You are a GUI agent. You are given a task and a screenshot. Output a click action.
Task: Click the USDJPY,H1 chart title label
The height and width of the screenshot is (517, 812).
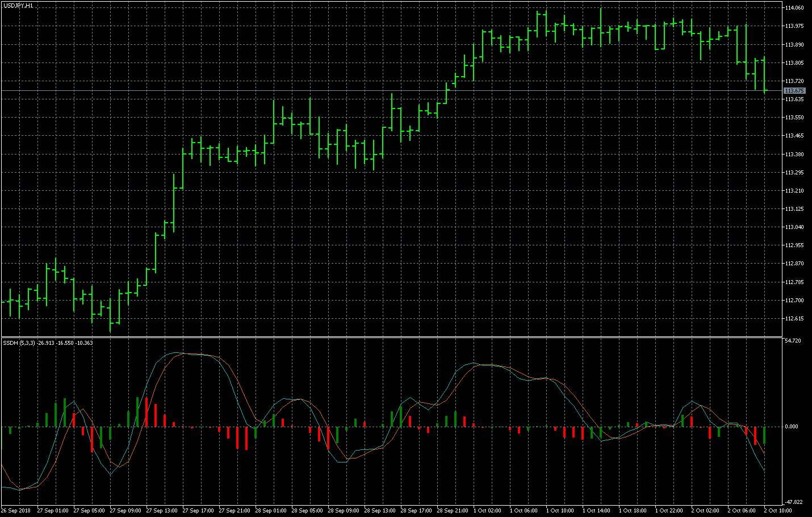[18, 5]
